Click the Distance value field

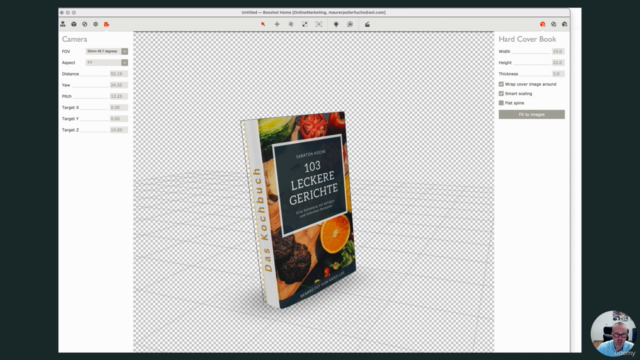(x=119, y=74)
